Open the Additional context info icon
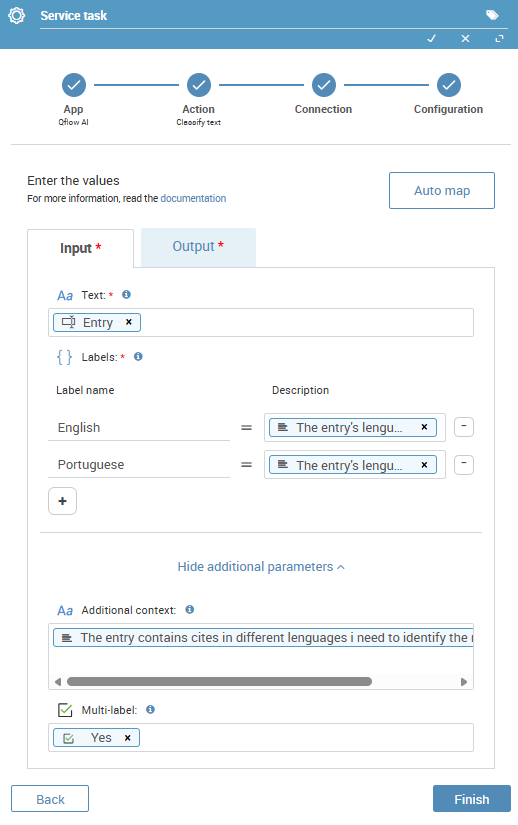Image resolution: width=518 pixels, height=825 pixels. point(189,609)
